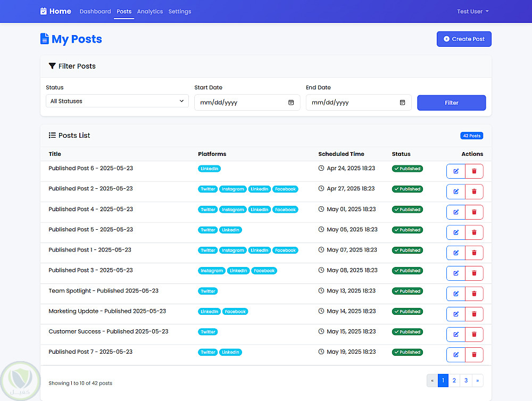Click the Home brand link
This screenshot has height=401, width=532.
(x=56, y=11)
